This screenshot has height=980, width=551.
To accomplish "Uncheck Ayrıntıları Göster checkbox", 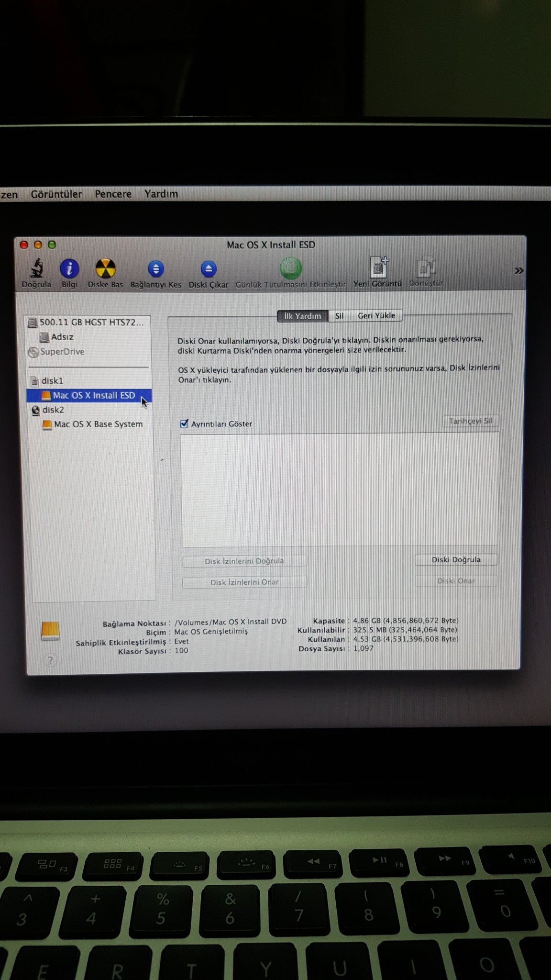I will tap(184, 424).
